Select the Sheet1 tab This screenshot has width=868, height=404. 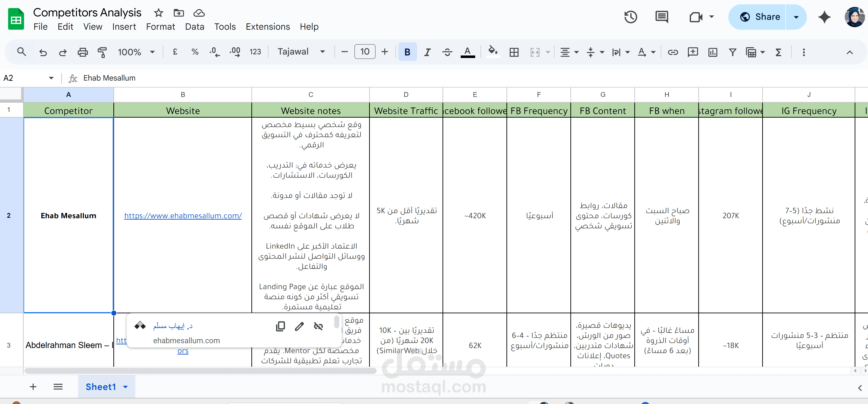click(106, 387)
